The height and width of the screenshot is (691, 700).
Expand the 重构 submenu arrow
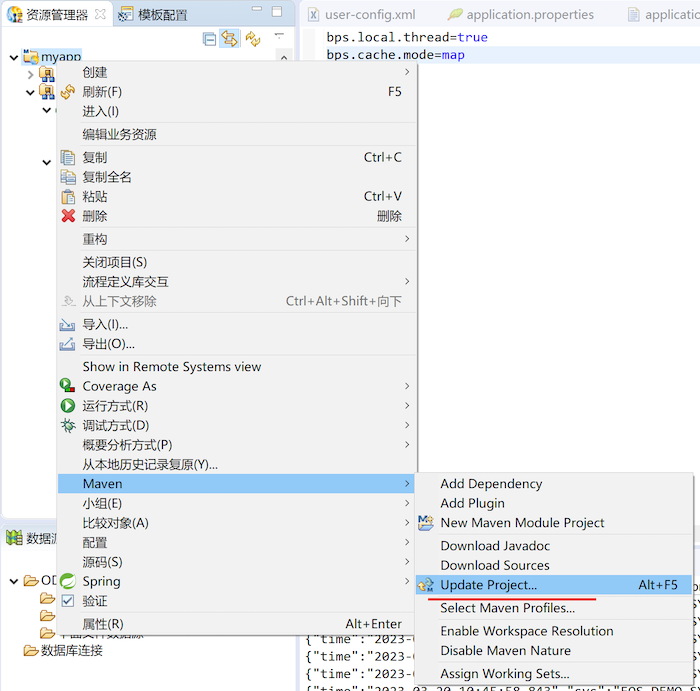tap(406, 239)
